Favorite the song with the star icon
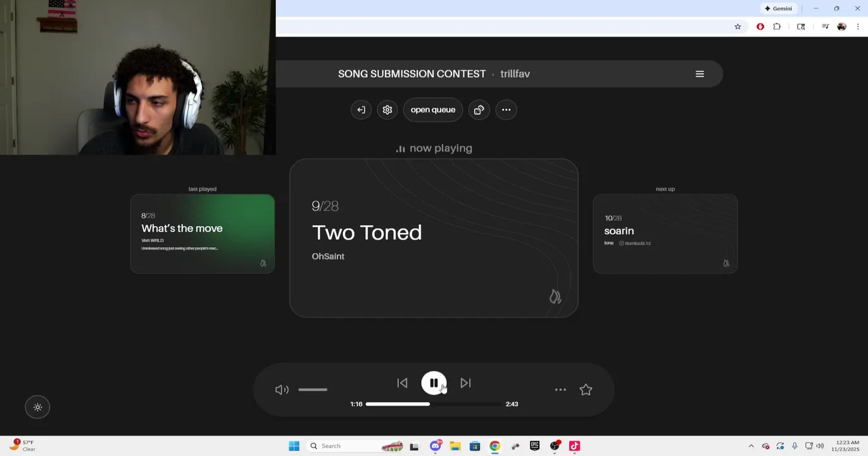 click(586, 389)
